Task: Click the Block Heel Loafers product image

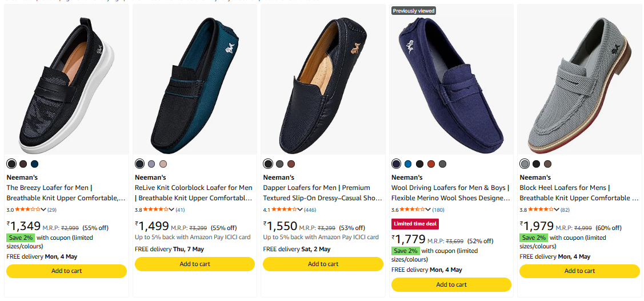Action: pyautogui.click(x=579, y=80)
